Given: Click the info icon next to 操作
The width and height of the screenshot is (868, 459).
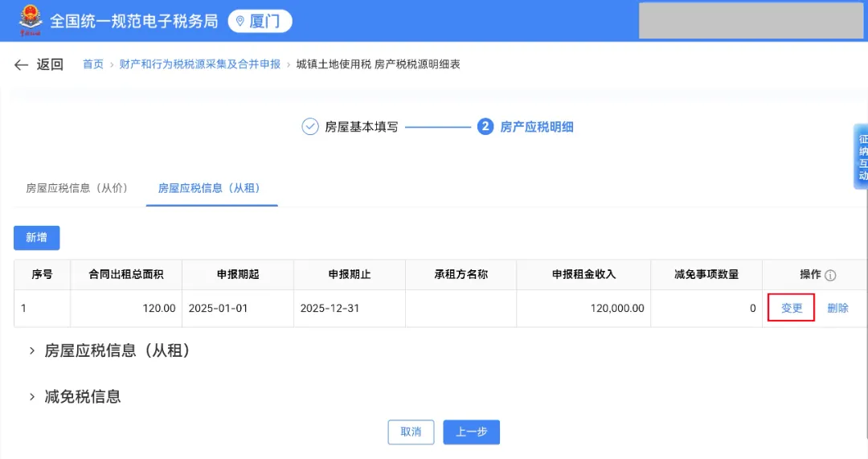Looking at the screenshot, I should pos(830,276).
